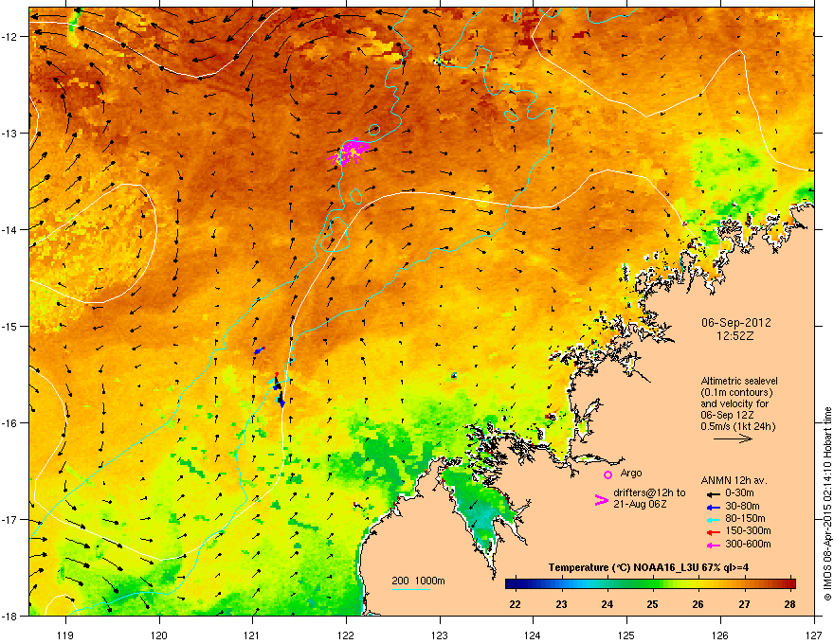Click the color bar value label 23
Image resolution: width=834 pixels, height=644 pixels.
(561, 604)
